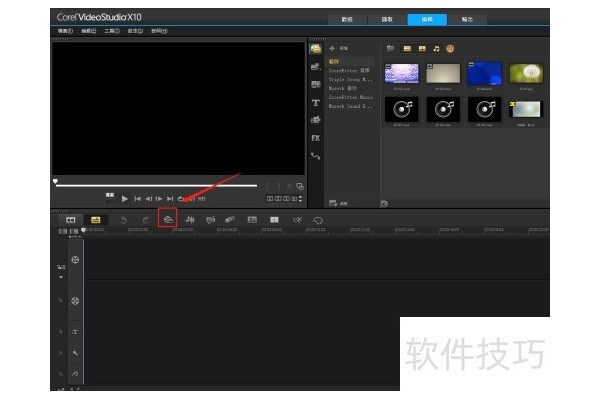The image size is (600, 400).
Task: Click the preview jog handle at start
Action: [x=55, y=181]
